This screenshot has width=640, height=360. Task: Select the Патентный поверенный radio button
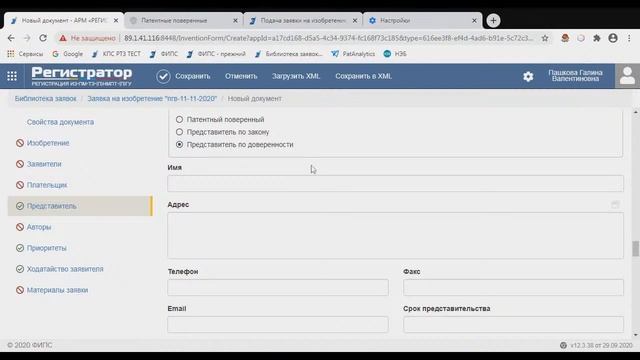coord(179,120)
